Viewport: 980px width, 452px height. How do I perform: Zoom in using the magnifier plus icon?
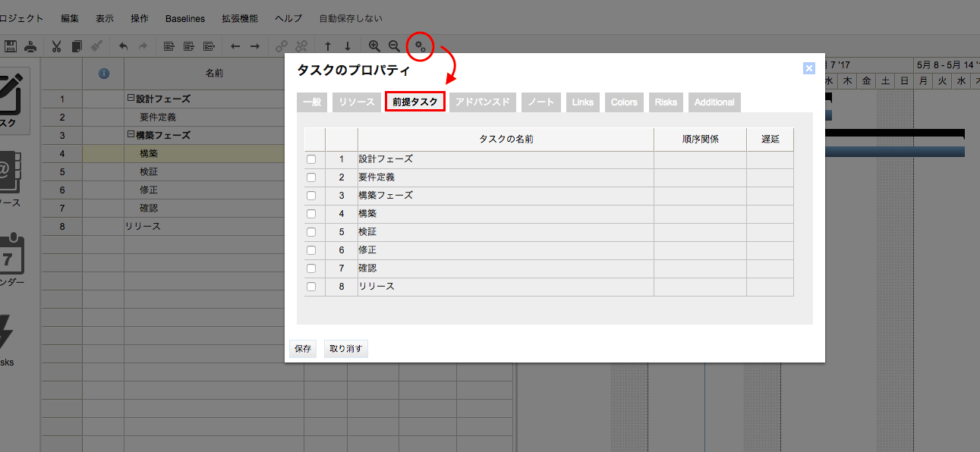(x=374, y=46)
